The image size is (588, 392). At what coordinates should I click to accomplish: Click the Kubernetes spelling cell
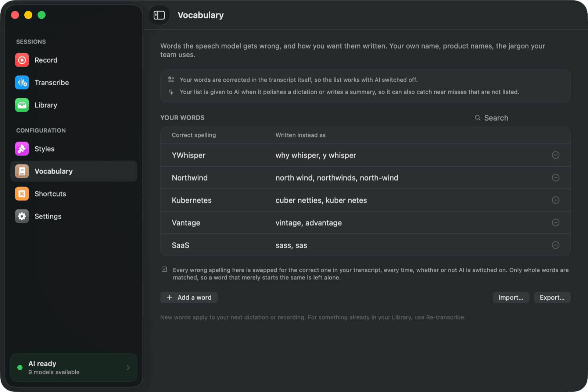(x=192, y=200)
